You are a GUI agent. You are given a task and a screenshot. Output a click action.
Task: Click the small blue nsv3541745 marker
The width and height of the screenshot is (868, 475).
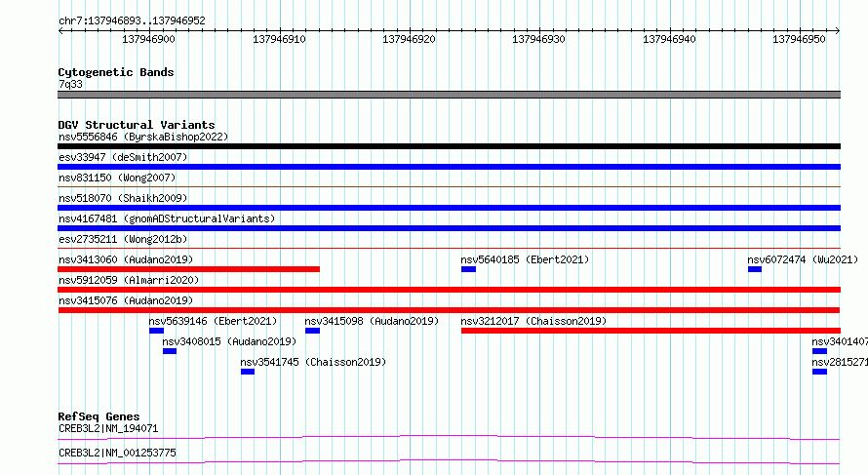click(x=248, y=372)
